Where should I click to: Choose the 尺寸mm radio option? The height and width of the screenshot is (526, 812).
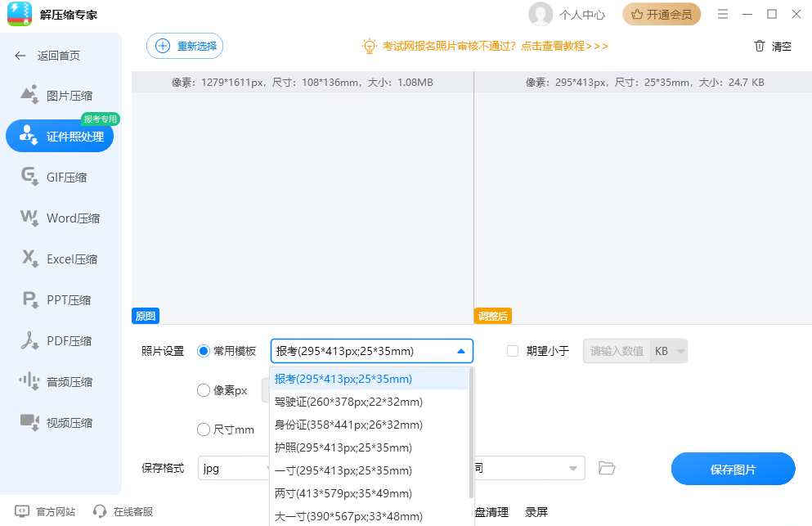point(204,429)
